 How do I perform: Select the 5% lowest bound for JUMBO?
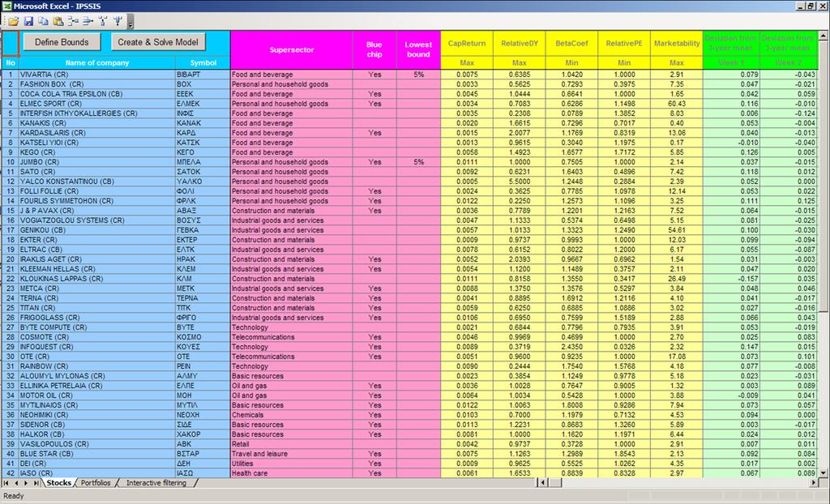(418, 162)
